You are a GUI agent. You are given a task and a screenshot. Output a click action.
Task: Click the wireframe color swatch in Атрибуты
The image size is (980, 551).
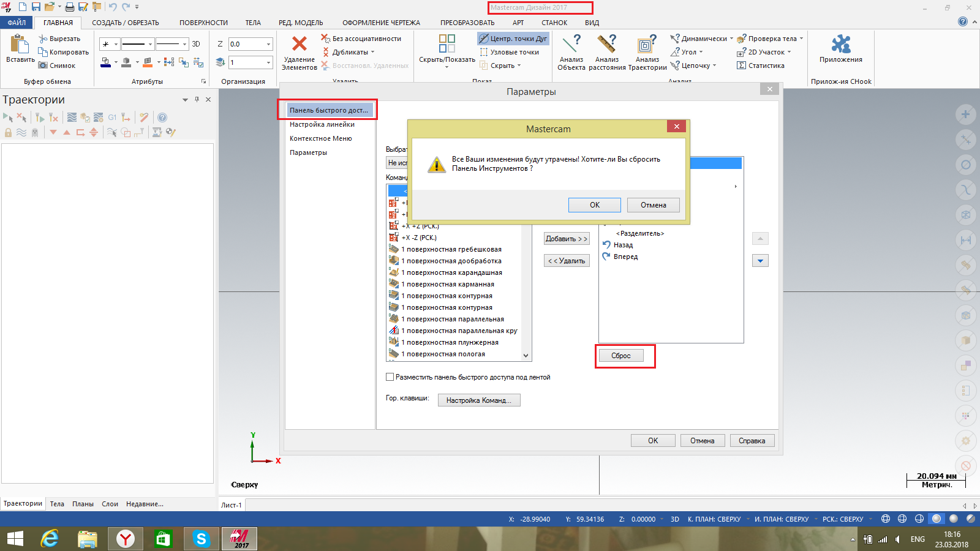[x=106, y=62]
